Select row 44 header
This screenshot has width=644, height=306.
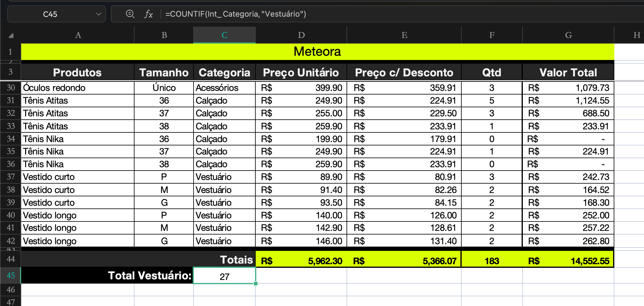pyautogui.click(x=11, y=259)
